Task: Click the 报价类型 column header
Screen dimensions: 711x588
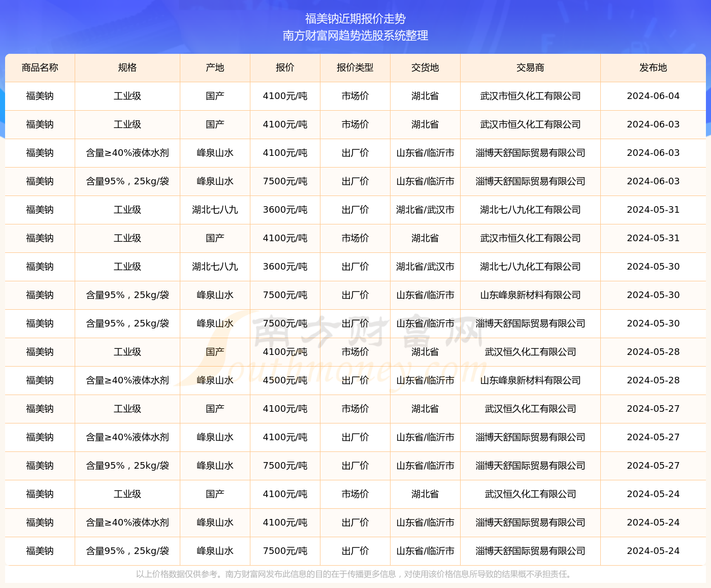Action: click(x=355, y=68)
